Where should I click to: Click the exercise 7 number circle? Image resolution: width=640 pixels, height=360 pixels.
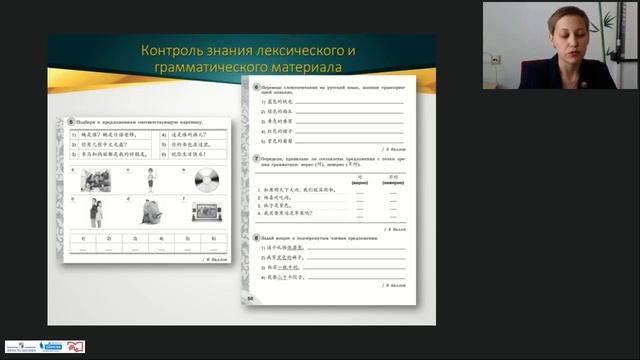[256, 158]
